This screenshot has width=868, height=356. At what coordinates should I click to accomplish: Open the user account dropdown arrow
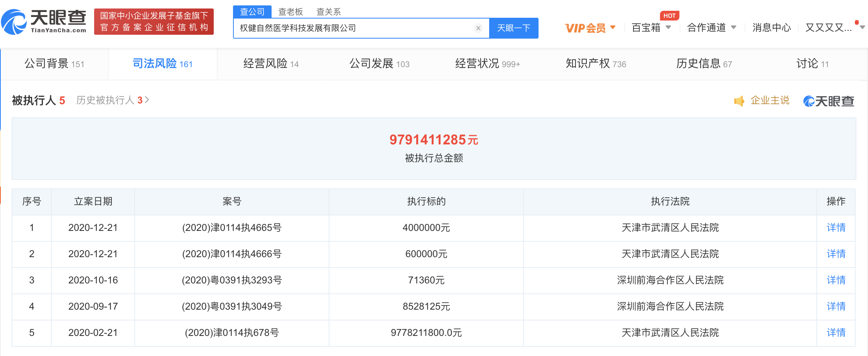point(863,27)
